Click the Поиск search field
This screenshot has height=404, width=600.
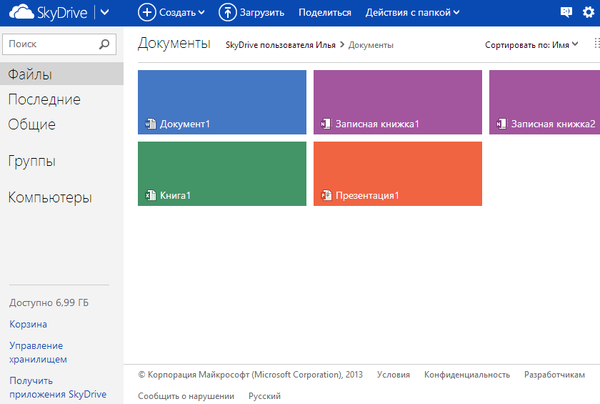click(x=59, y=44)
